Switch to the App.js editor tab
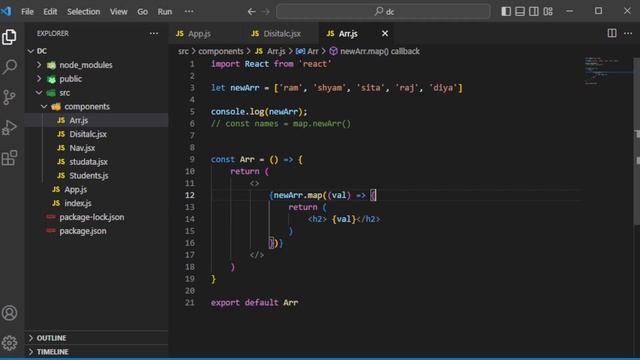The image size is (640, 360). pos(206,33)
